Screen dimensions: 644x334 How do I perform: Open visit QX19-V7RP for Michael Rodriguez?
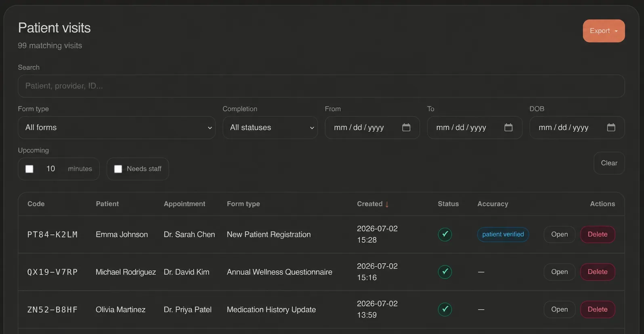[x=560, y=272]
